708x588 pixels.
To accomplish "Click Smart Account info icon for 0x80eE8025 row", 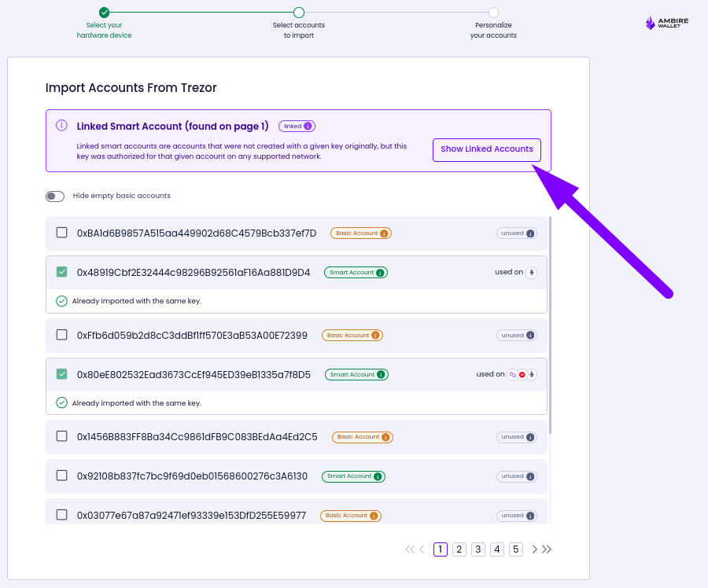I will (x=381, y=374).
